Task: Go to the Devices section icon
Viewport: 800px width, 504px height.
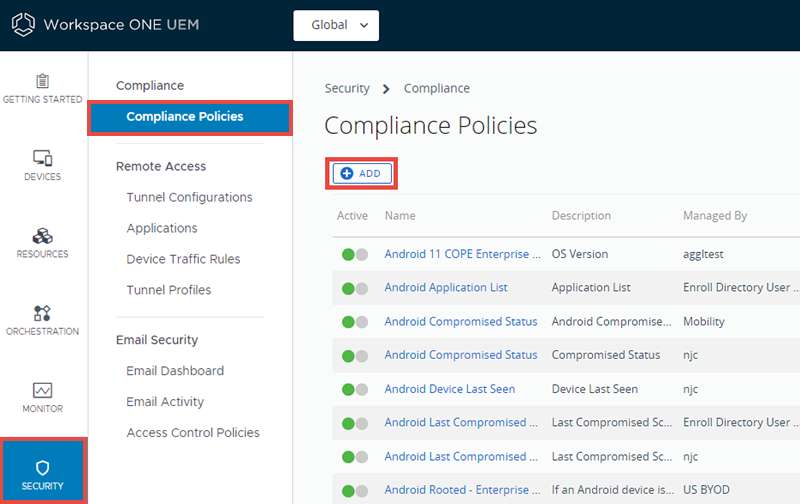Action: pos(42,158)
